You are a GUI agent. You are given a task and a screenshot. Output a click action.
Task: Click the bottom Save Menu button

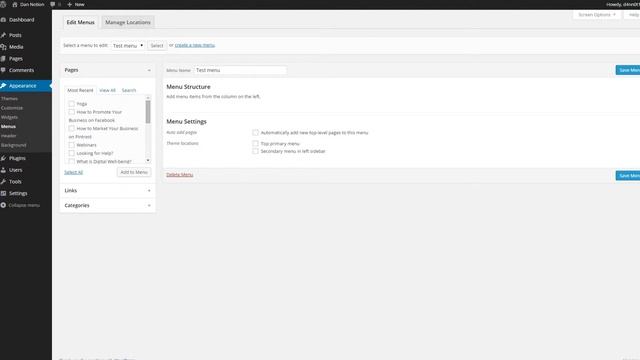pyautogui.click(x=628, y=176)
